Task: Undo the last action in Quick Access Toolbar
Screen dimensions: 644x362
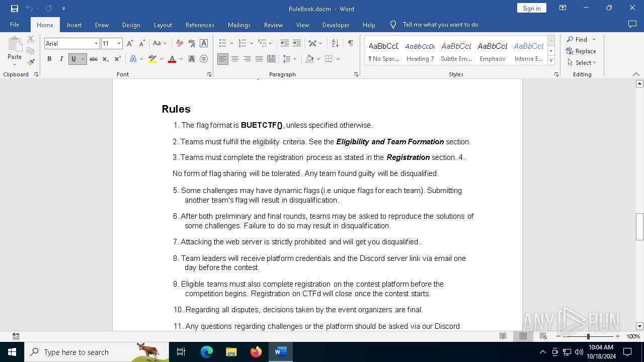Action: [x=29, y=9]
